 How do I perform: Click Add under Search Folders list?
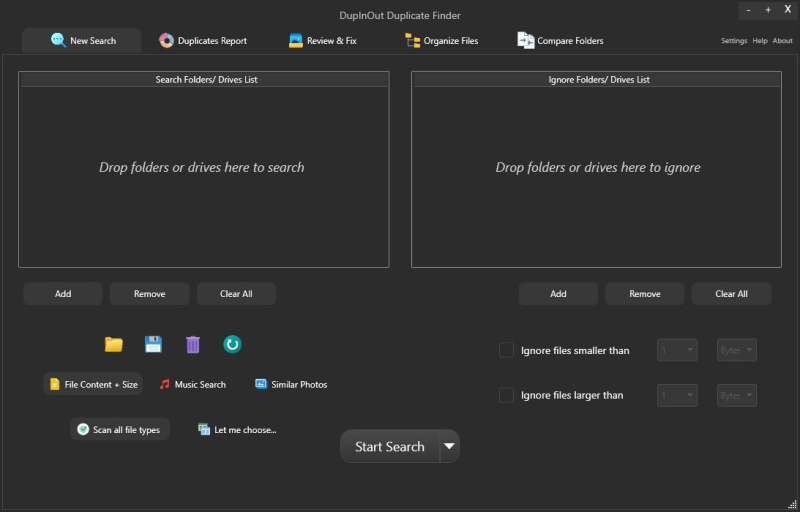click(x=63, y=294)
